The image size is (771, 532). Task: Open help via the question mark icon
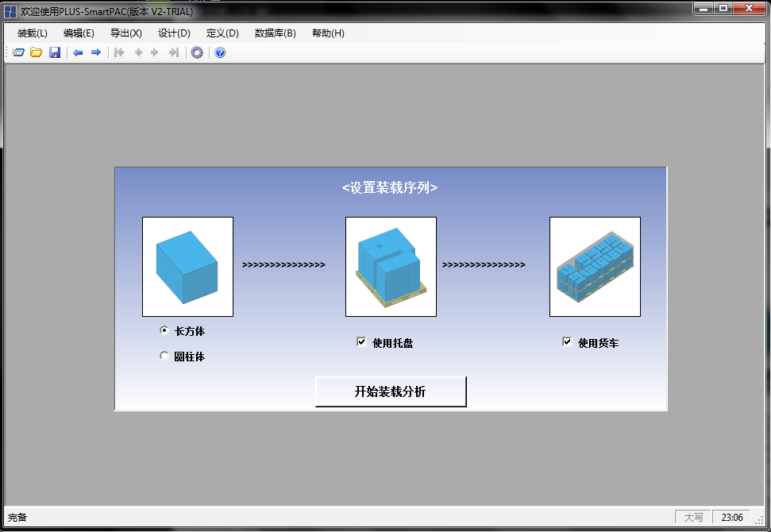220,52
